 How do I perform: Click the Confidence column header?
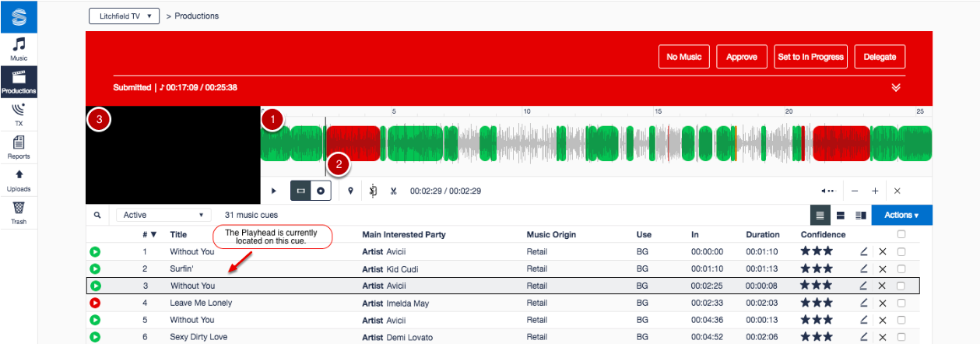pos(823,234)
